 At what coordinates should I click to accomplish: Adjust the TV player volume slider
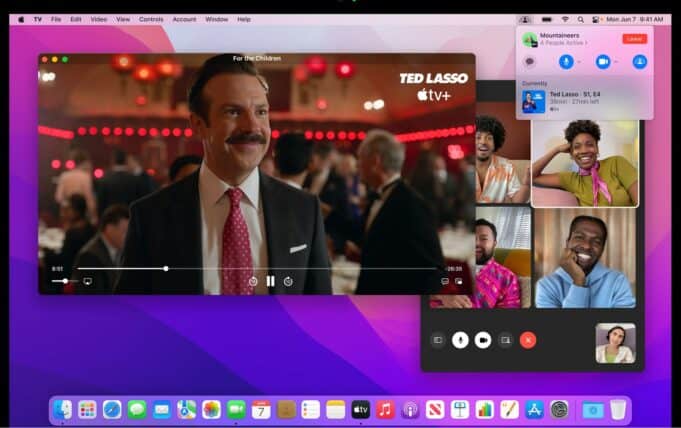tap(65, 282)
